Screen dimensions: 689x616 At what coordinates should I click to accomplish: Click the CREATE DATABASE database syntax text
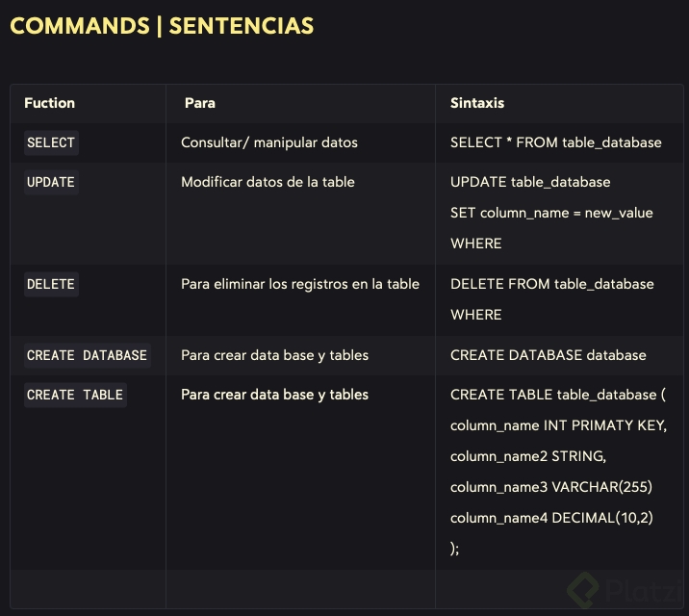click(x=549, y=355)
